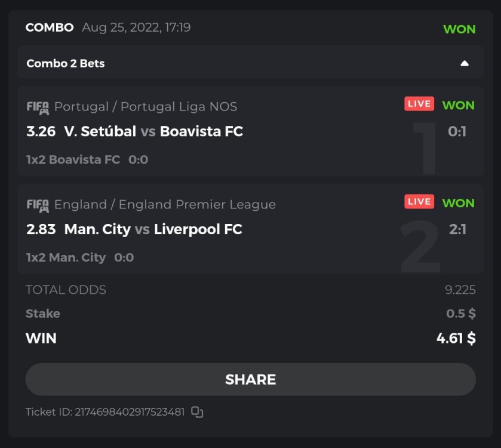Click the top green WON status
Viewport: 501px width, 448px height.
coord(459,29)
